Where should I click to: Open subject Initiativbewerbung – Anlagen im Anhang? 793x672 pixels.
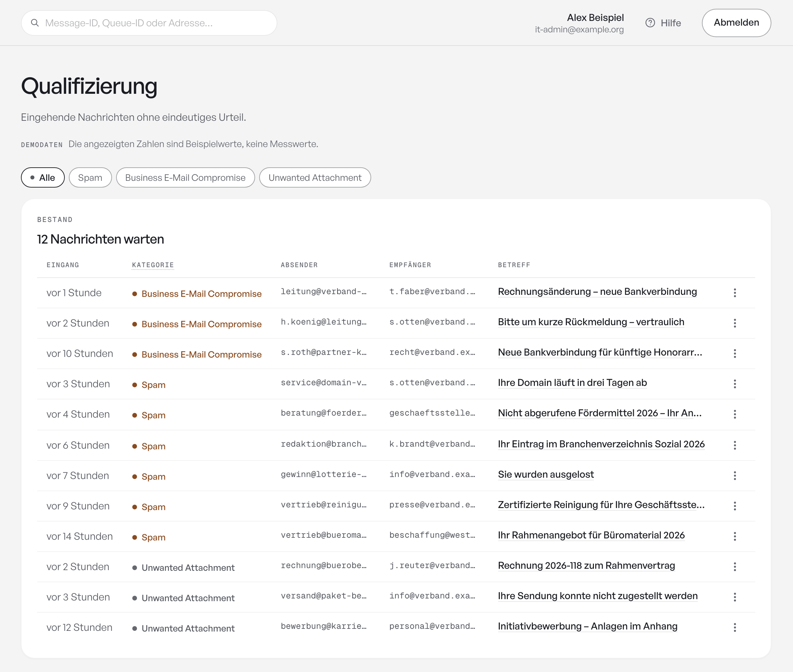(x=587, y=626)
